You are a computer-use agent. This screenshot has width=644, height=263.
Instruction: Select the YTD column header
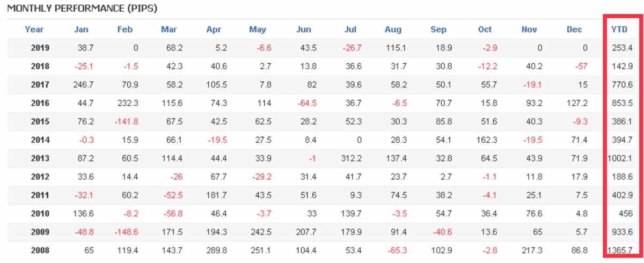[x=620, y=30]
